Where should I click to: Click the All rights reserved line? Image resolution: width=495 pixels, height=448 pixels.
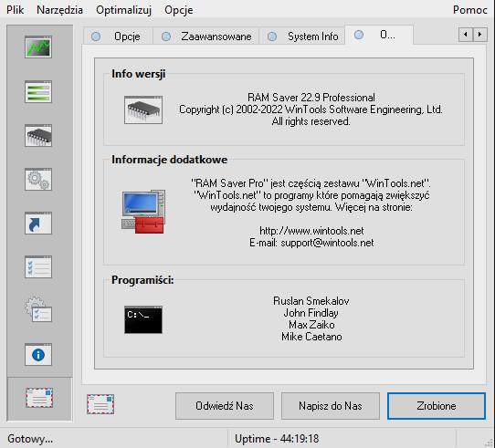pyautogui.click(x=311, y=121)
